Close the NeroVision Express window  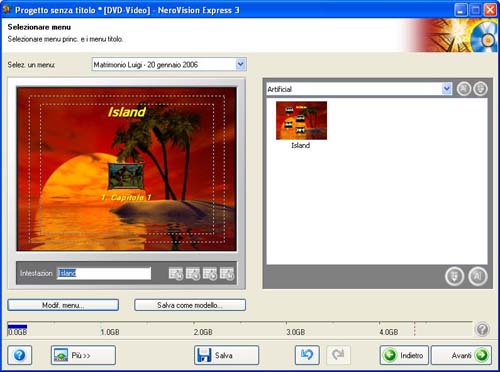point(490,10)
